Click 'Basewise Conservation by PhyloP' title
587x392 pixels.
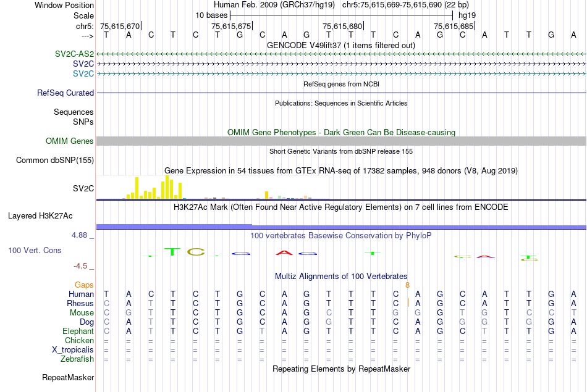click(340, 236)
